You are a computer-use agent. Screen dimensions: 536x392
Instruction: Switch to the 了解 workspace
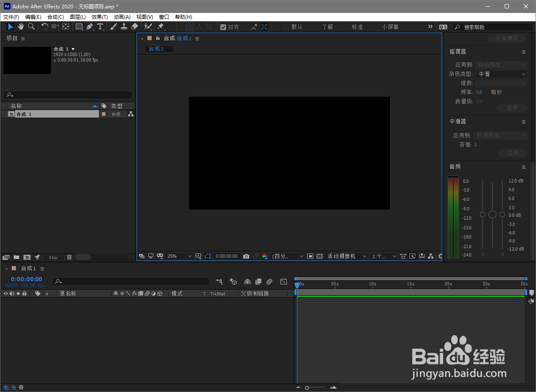pyautogui.click(x=327, y=27)
